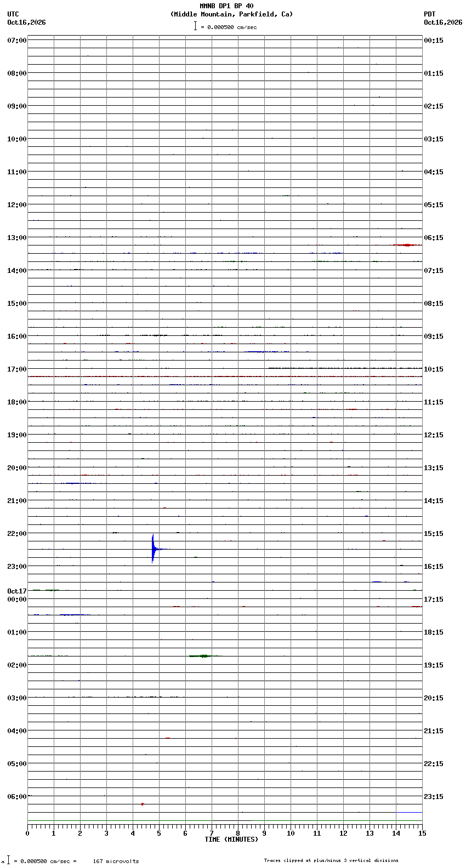
Task: Click the 01:00 UTC time label
Action: 17,632
